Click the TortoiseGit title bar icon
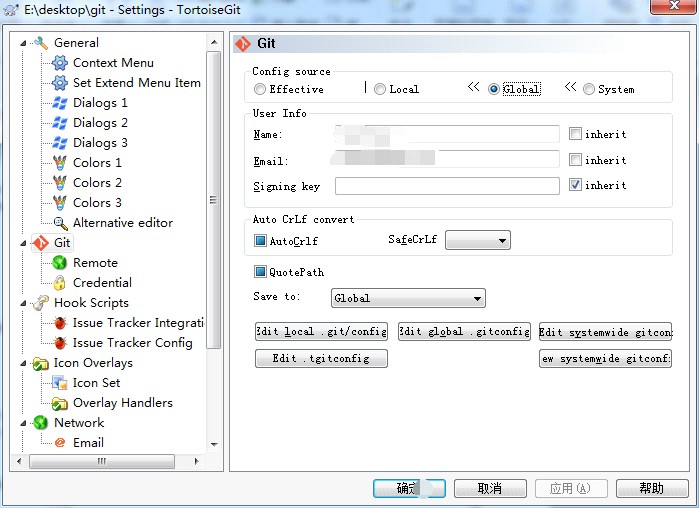This screenshot has width=699, height=508. pyautogui.click(x=11, y=9)
